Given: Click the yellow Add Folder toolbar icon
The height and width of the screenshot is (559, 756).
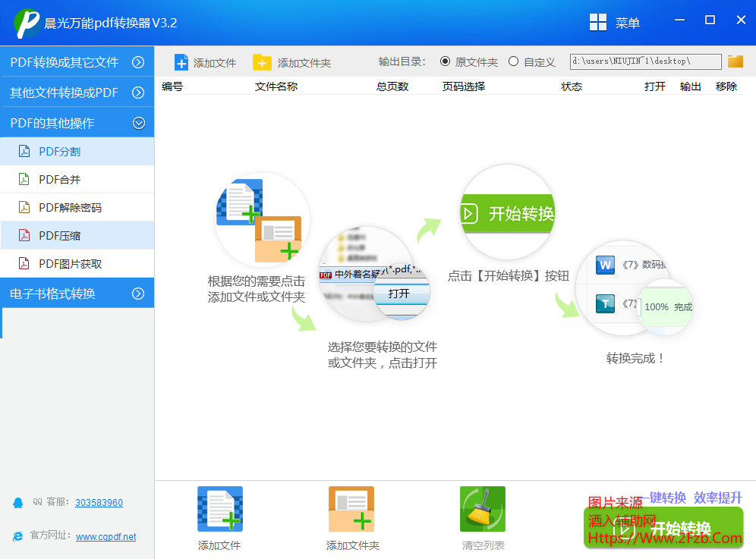Looking at the screenshot, I should 262,62.
